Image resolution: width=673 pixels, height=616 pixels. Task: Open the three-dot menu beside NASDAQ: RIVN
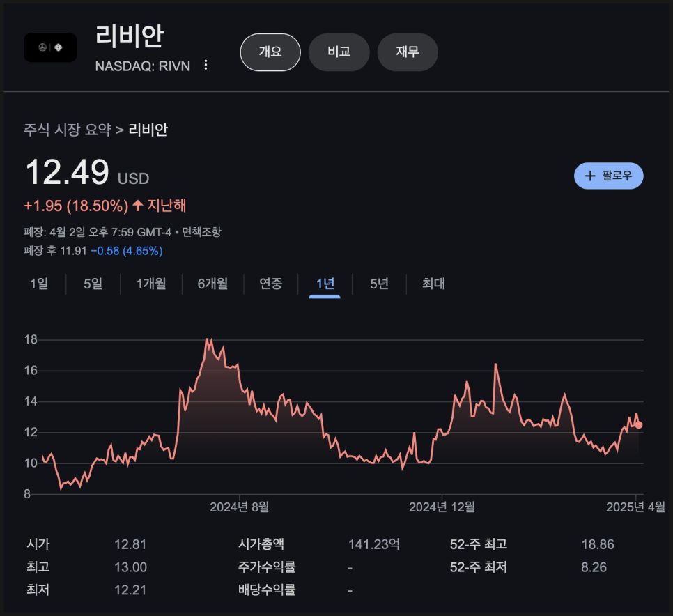[206, 65]
